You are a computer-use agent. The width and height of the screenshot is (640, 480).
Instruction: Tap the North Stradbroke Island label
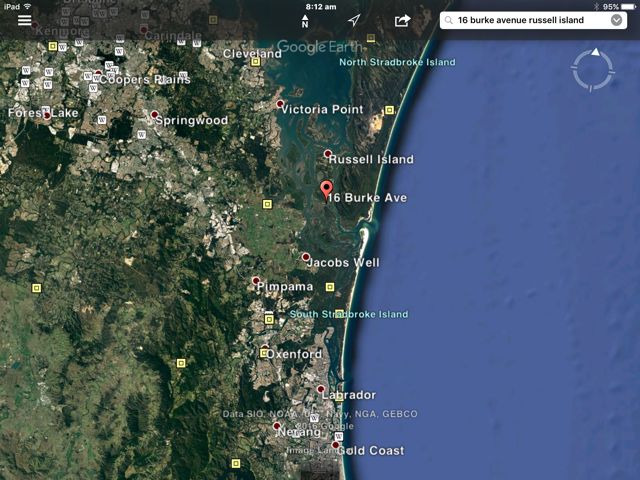coord(396,62)
